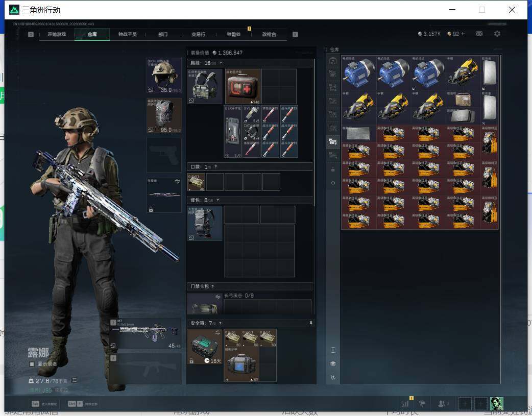
Task: Select the highlighted IV warehouse page tab
Action: click(333, 141)
